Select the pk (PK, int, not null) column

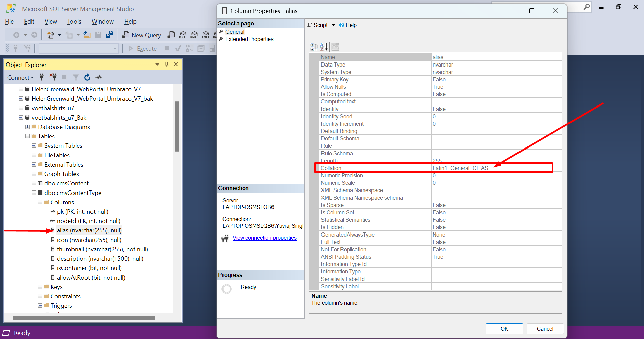83,212
